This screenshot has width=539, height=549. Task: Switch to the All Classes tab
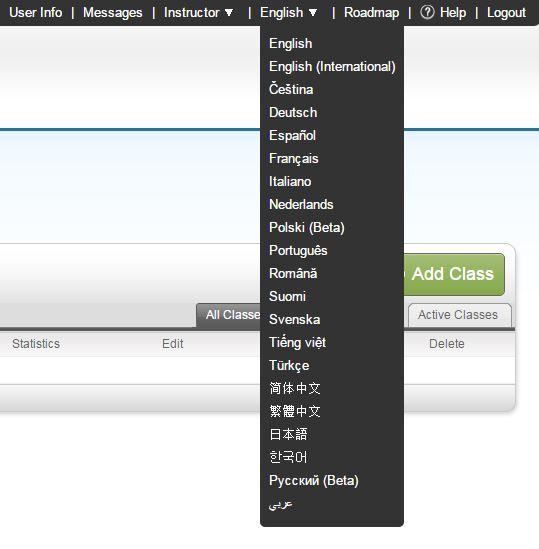(229, 315)
